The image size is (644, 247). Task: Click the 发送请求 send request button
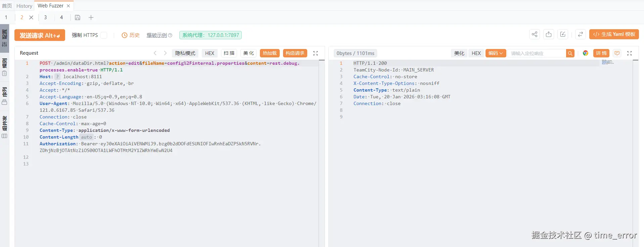(x=40, y=35)
